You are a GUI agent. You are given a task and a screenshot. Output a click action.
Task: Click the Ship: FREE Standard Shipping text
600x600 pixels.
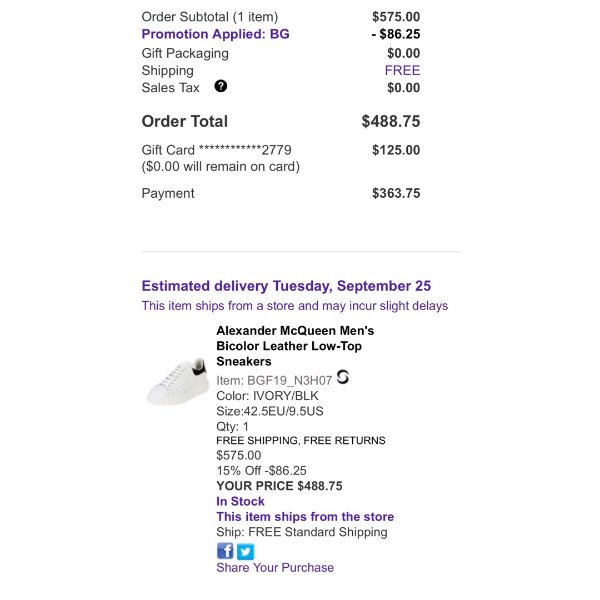[302, 532]
